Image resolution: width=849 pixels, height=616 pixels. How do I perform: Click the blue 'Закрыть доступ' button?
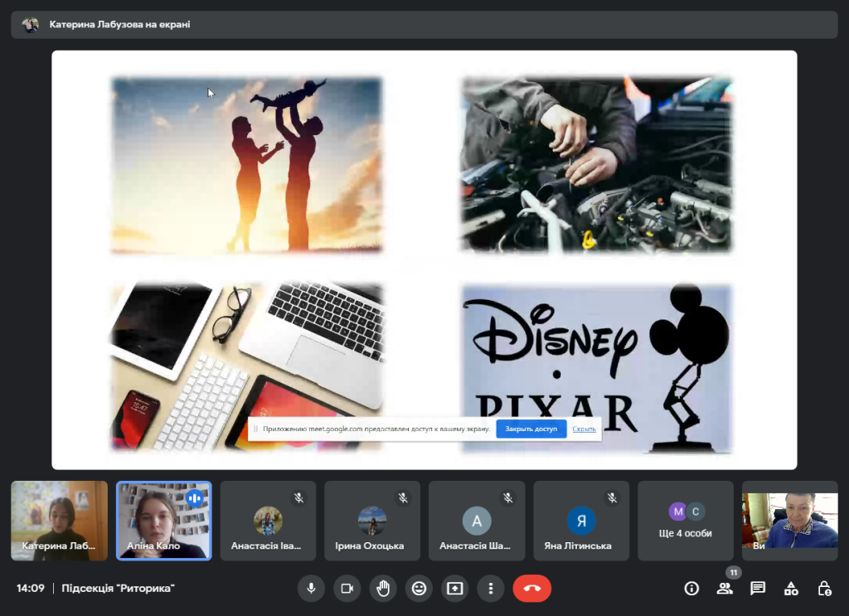coord(531,429)
